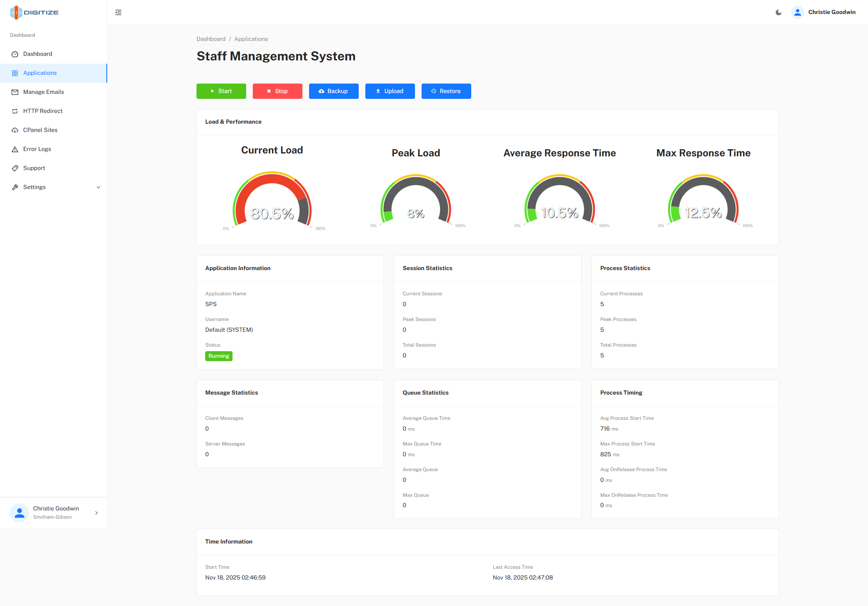The width and height of the screenshot is (868, 606).
Task: Create a backup with the Backup button
Action: coord(333,91)
